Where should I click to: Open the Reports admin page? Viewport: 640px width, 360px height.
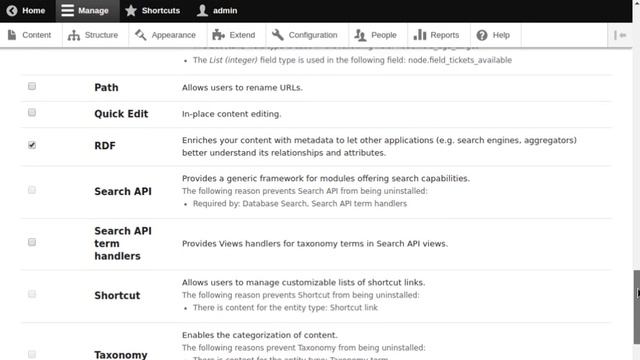pyautogui.click(x=439, y=35)
